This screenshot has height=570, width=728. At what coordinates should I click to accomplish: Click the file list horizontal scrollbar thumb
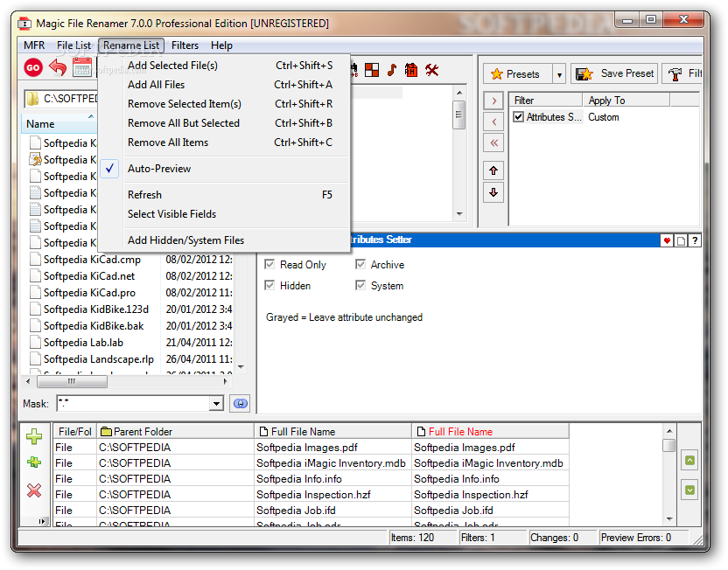(x=72, y=382)
